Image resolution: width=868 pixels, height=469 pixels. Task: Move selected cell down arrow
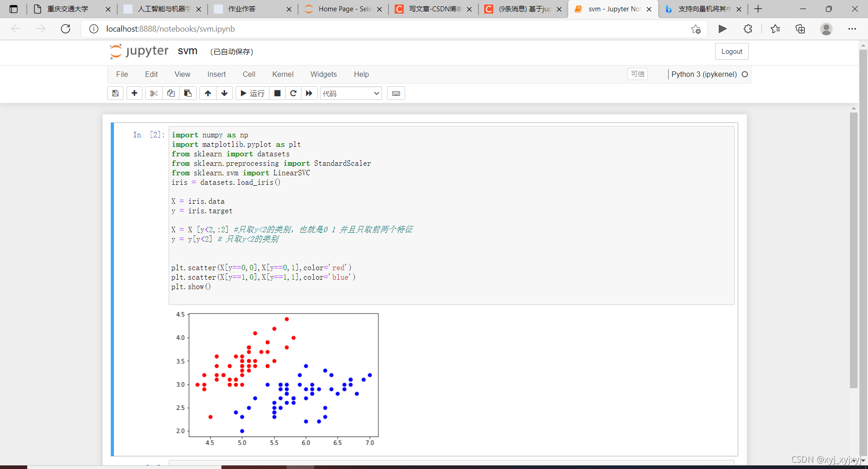225,93
